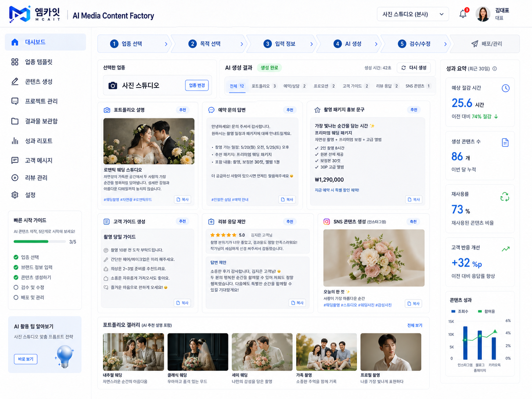Click the 결과물 보관함 folder icon
This screenshot has width=532, height=399.
pyautogui.click(x=15, y=121)
